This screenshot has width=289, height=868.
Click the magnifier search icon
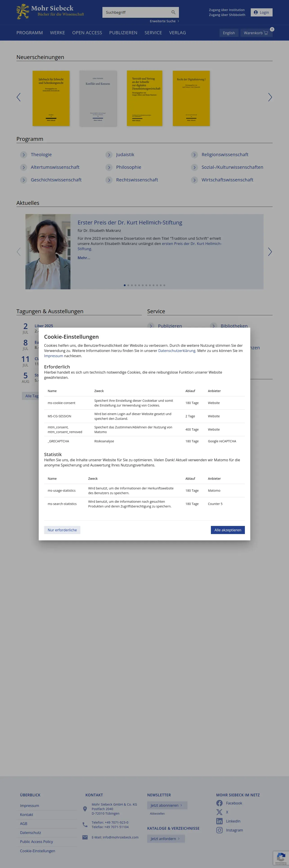point(173,12)
